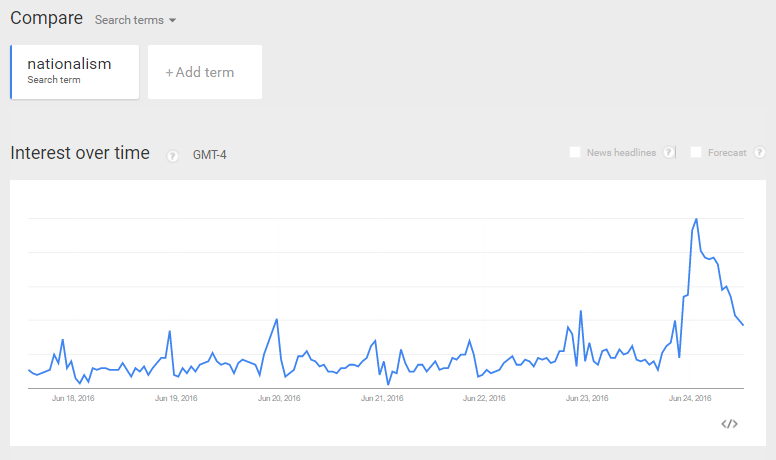Enable the Forecast checkbox
776x460 pixels.
(696, 152)
